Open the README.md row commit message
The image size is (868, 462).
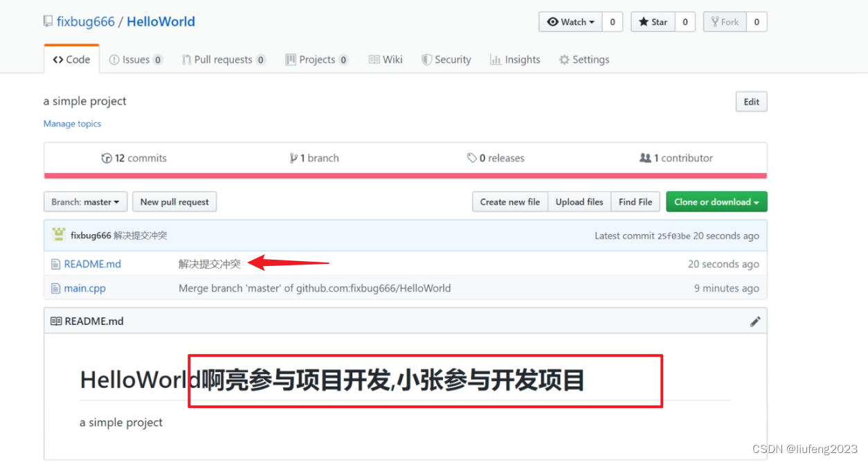pos(210,264)
